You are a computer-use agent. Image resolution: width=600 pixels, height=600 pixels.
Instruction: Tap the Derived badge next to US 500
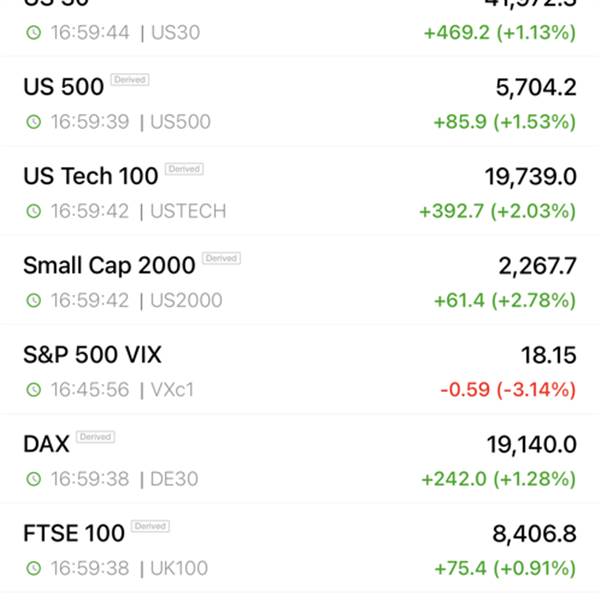tap(130, 80)
